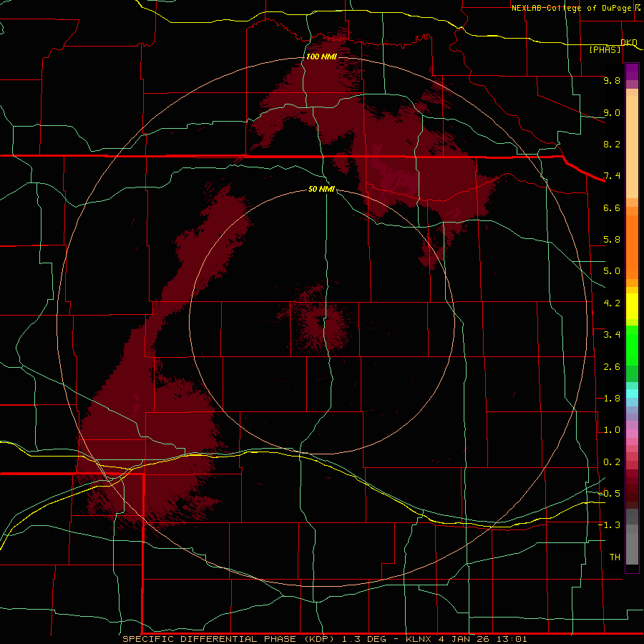Screen dimensions: 644x644
Task: Click the -1.3 scale value
Action: pyautogui.click(x=609, y=525)
